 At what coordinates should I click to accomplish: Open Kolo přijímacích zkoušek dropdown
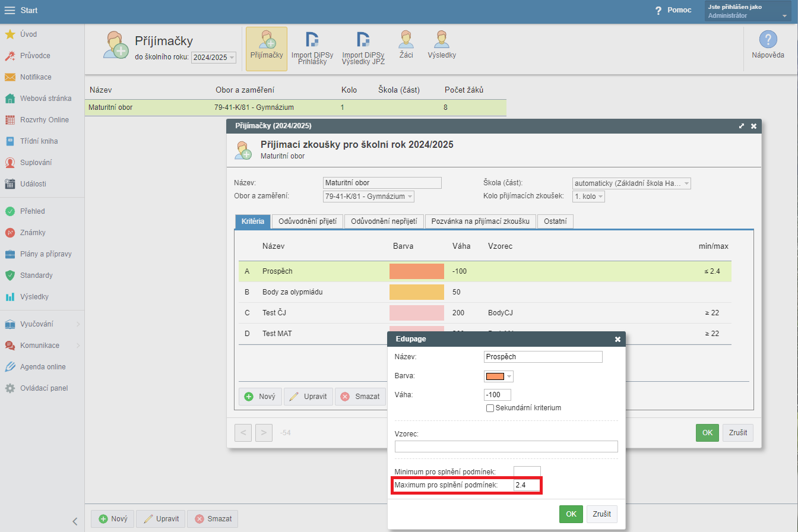[x=588, y=197]
